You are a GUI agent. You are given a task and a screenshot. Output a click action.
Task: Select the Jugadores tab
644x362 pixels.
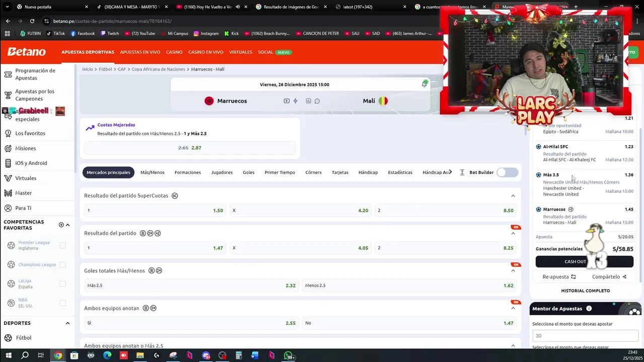click(222, 172)
